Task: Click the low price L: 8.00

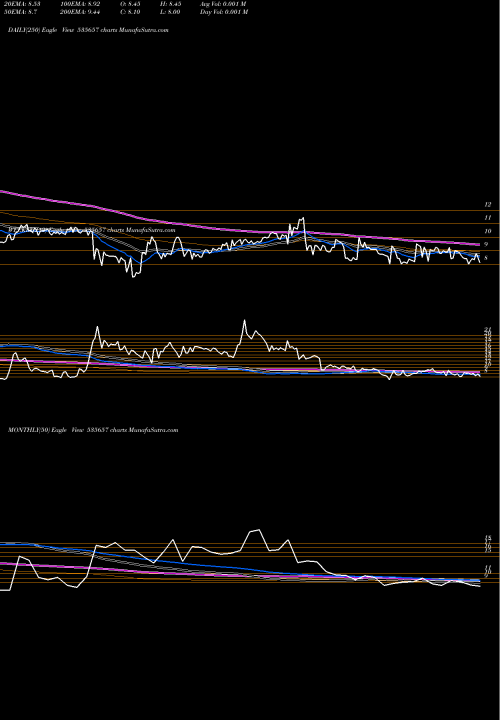Action: (x=169, y=12)
